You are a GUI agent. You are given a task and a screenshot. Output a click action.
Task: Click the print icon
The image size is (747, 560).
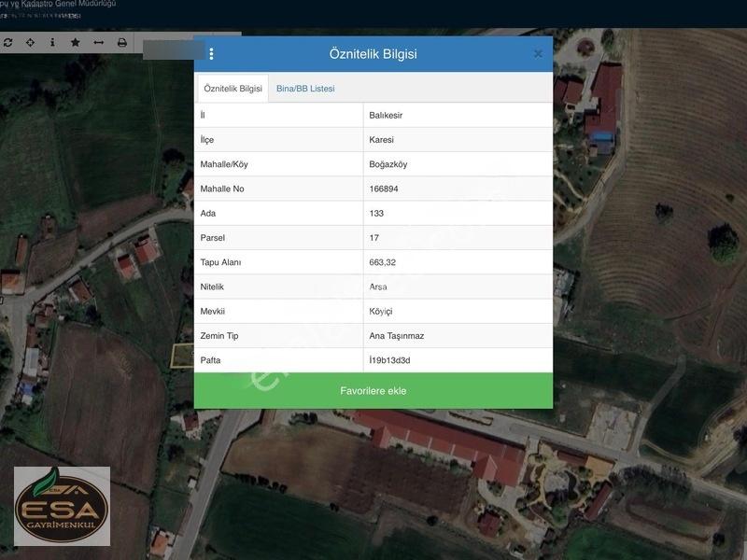[122, 43]
